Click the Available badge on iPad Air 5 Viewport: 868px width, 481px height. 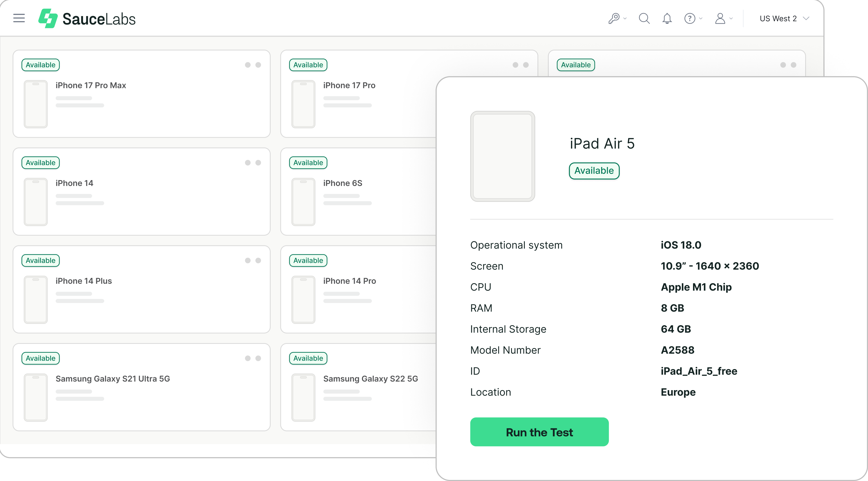[x=594, y=170]
